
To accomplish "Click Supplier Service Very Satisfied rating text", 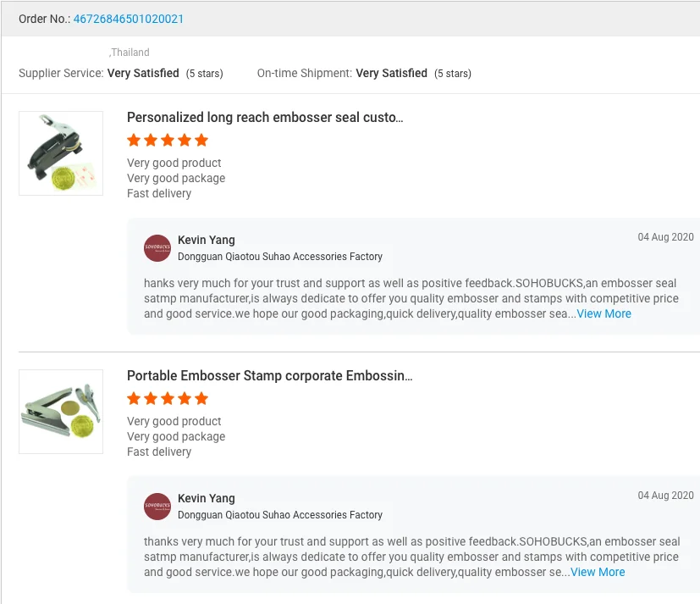I will pos(143,74).
